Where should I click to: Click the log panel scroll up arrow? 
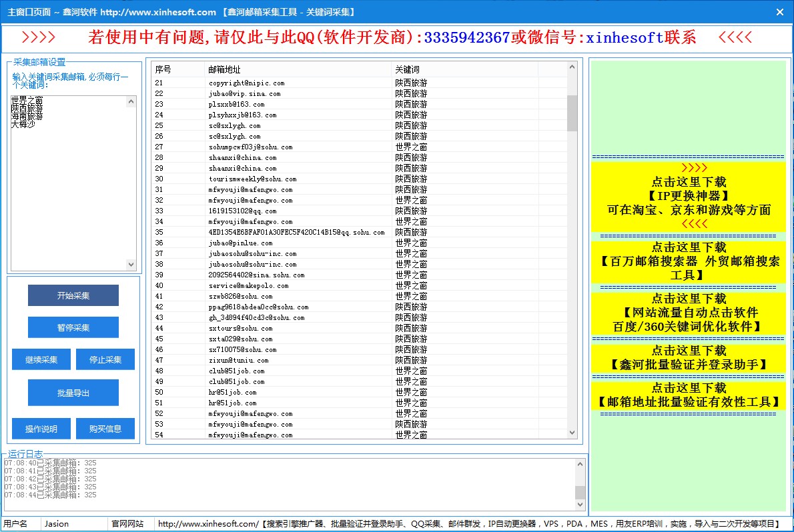click(580, 464)
